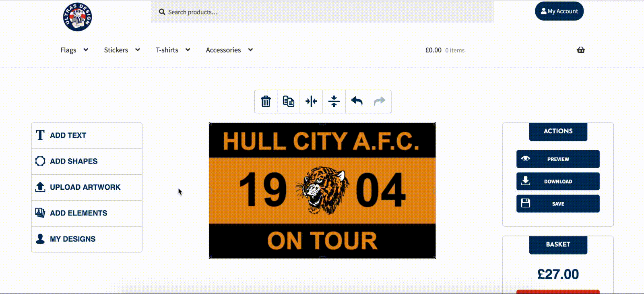Screen dimensions: 644x294
Task: Duplicate the selection using the copy icon
Action: click(x=288, y=101)
